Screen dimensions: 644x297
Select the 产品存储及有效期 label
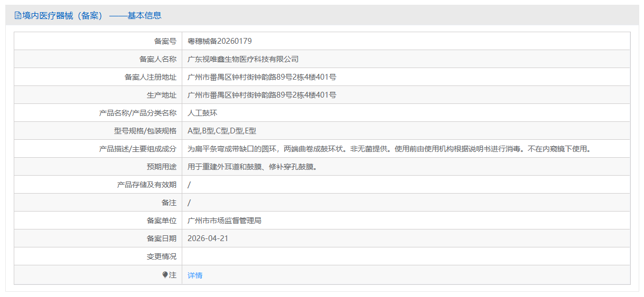pos(147,185)
